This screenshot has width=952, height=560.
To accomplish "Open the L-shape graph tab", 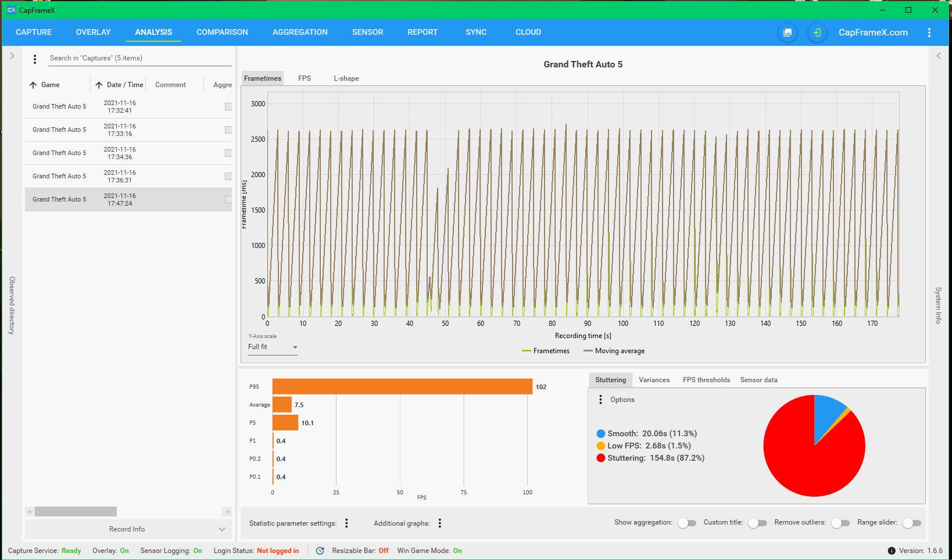I will (x=346, y=78).
